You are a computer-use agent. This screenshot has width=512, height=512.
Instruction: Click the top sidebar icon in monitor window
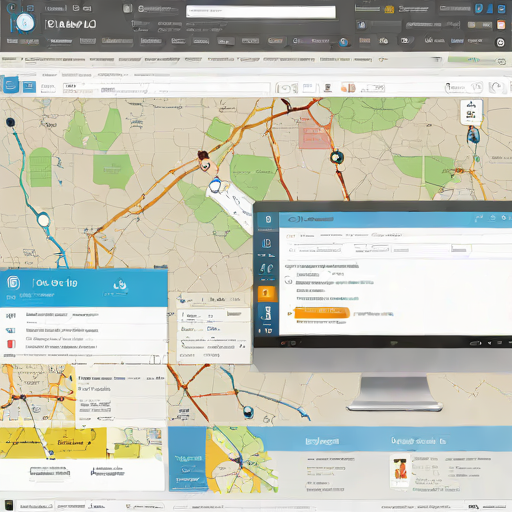[x=268, y=220]
